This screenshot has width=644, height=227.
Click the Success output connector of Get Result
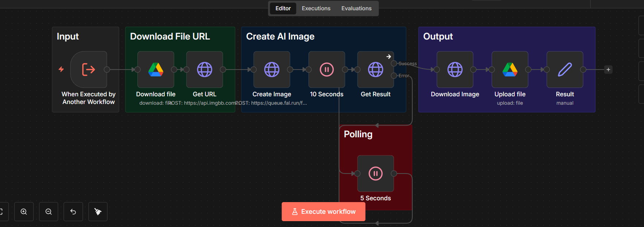point(394,64)
